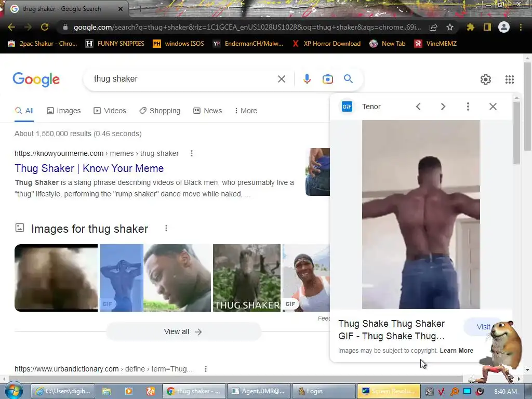Bookmark this page with the star icon

450,27
